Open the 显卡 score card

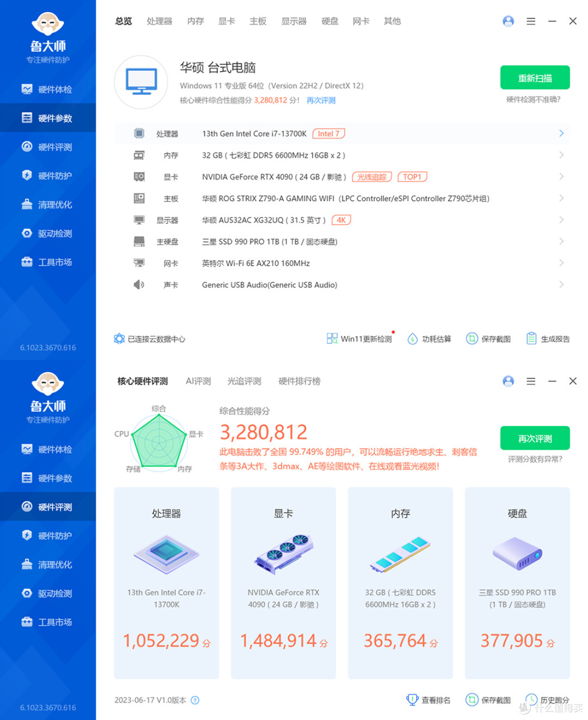point(284,583)
